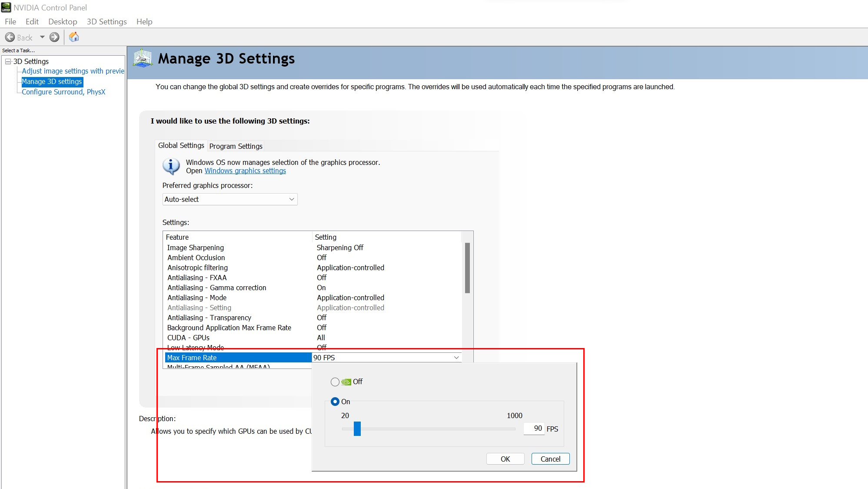The height and width of the screenshot is (489, 868).
Task: Select the Off radio button for Max Frame Rate
Action: coord(335,382)
